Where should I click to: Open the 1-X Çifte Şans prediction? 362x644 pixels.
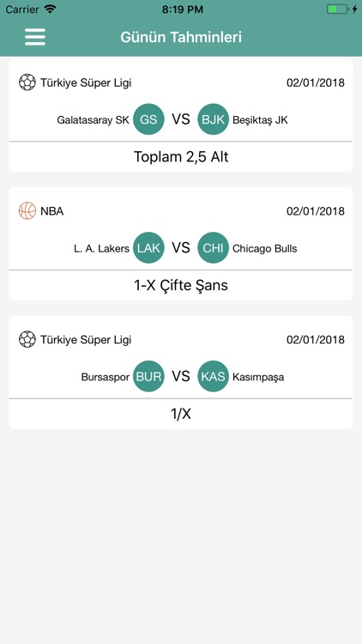[x=181, y=285]
